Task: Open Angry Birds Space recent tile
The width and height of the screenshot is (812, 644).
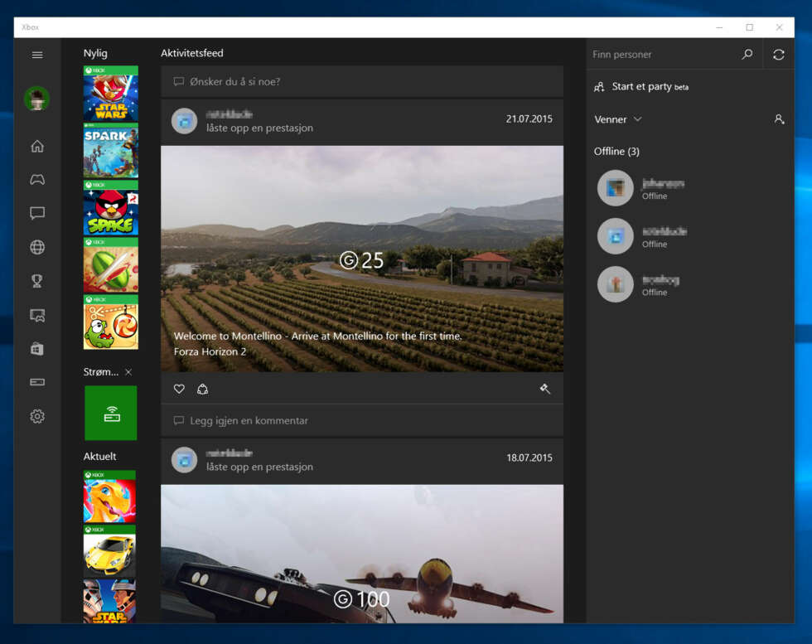Action: point(111,208)
